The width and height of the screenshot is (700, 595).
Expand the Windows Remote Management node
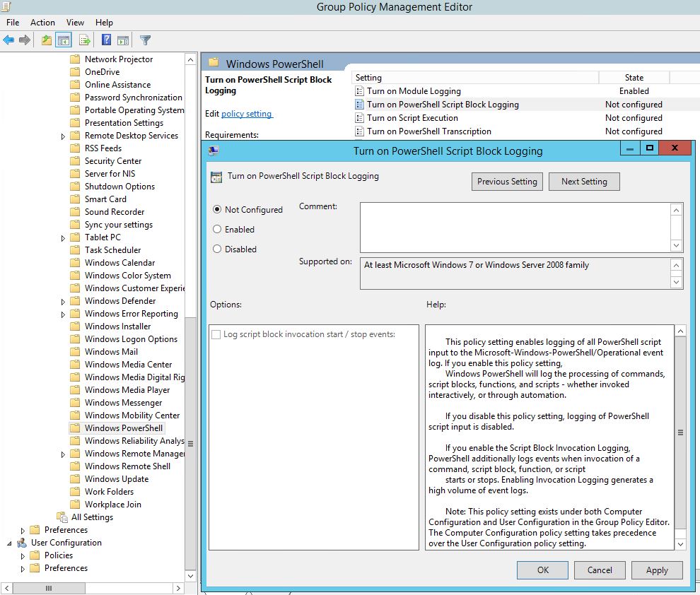(63, 454)
